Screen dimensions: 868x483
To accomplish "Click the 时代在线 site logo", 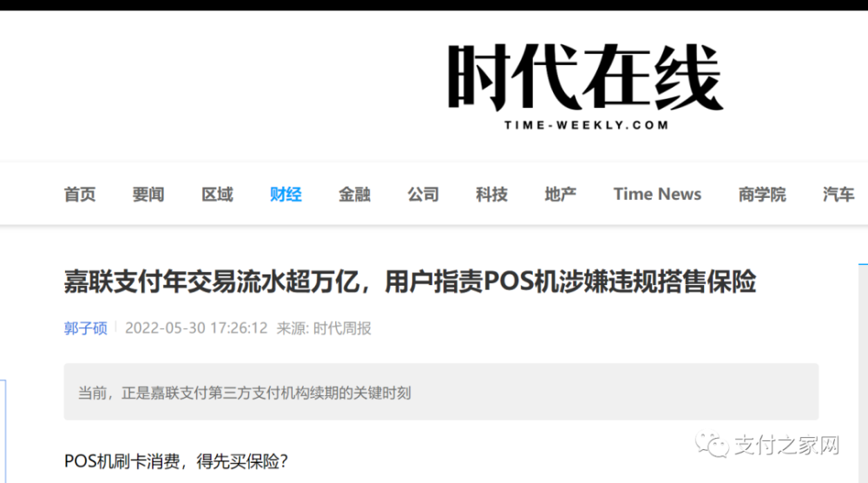I will point(586,86).
